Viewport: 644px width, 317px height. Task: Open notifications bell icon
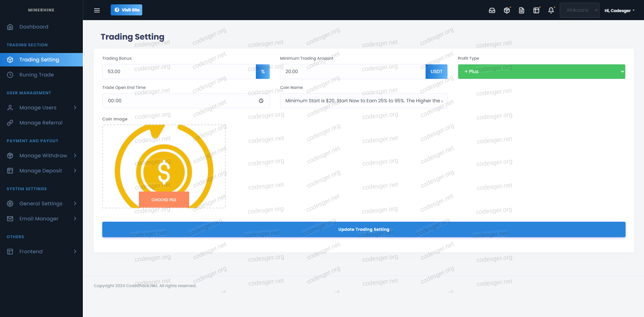pyautogui.click(x=551, y=10)
